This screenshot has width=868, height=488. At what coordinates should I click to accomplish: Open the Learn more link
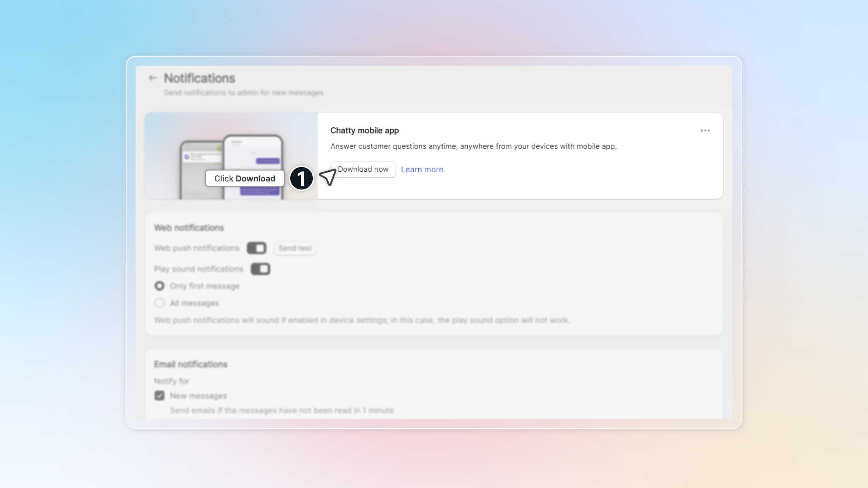tap(422, 169)
